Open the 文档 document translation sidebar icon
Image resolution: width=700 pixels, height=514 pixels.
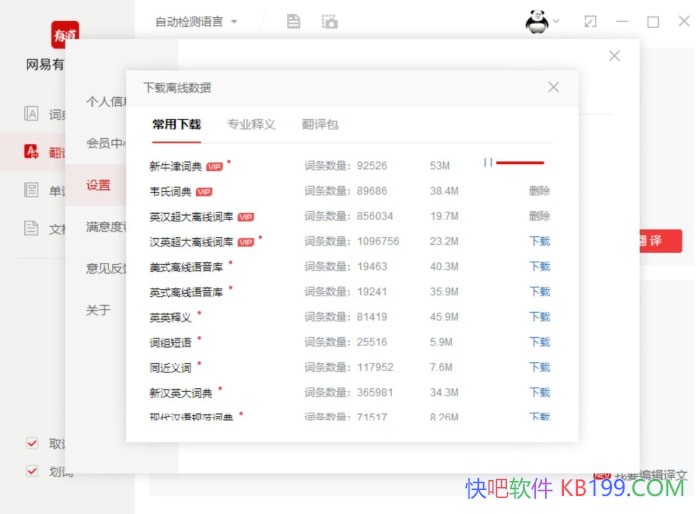click(x=32, y=228)
